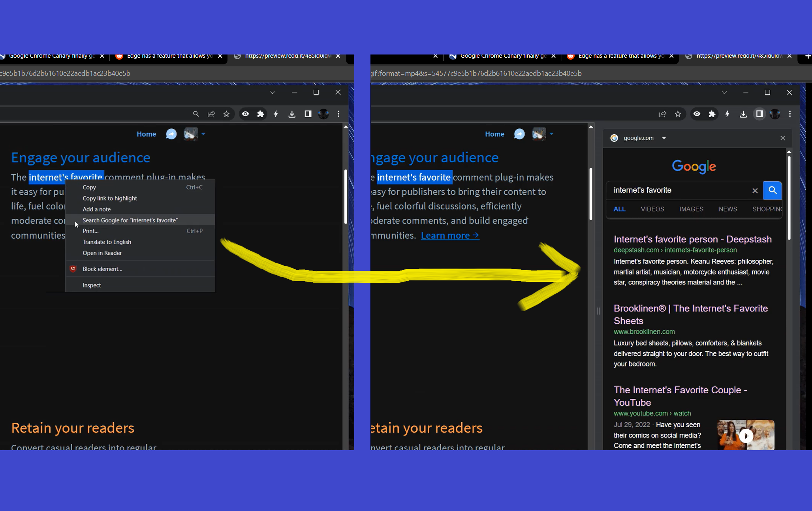
Task: Click the side panel vertical scrollbar thumb
Action: (x=789, y=197)
